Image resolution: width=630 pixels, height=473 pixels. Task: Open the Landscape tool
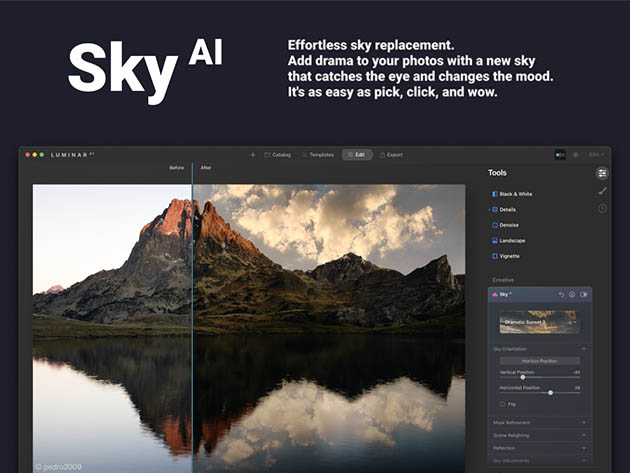tap(512, 240)
